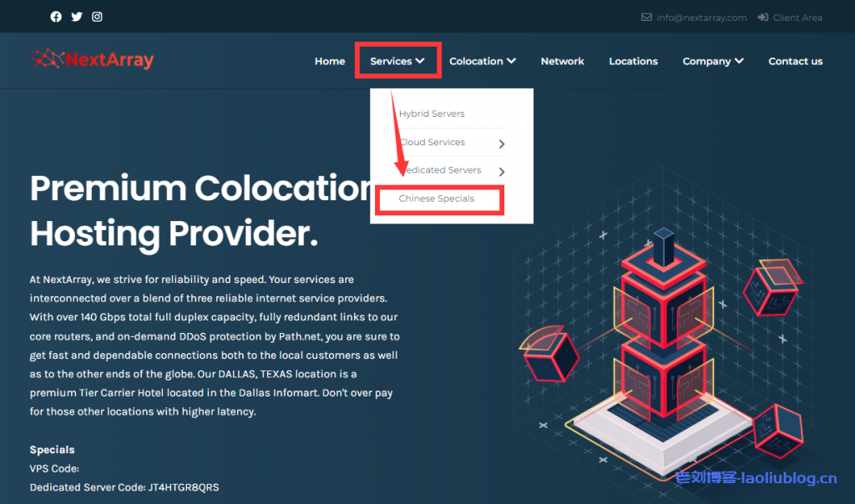Go to the Home page
This screenshot has width=855, height=504.
click(x=330, y=61)
